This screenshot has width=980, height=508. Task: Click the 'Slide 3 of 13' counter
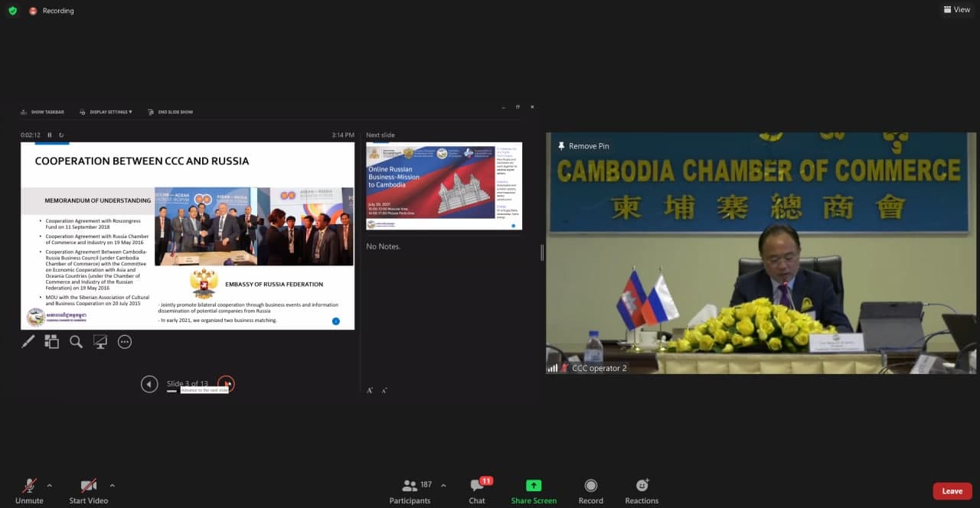click(x=187, y=384)
